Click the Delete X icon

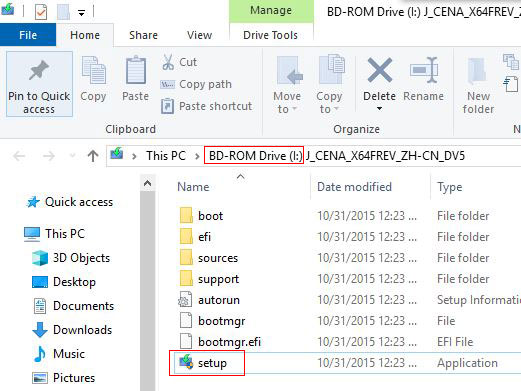click(380, 70)
